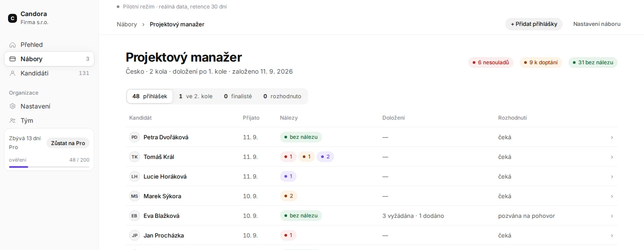Open Jan Procházka's row chevron
This screenshot has width=644, height=250.
(x=612, y=236)
